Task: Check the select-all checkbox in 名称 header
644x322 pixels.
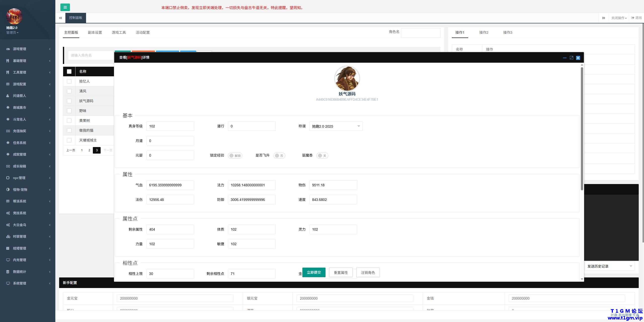Action: point(69,71)
